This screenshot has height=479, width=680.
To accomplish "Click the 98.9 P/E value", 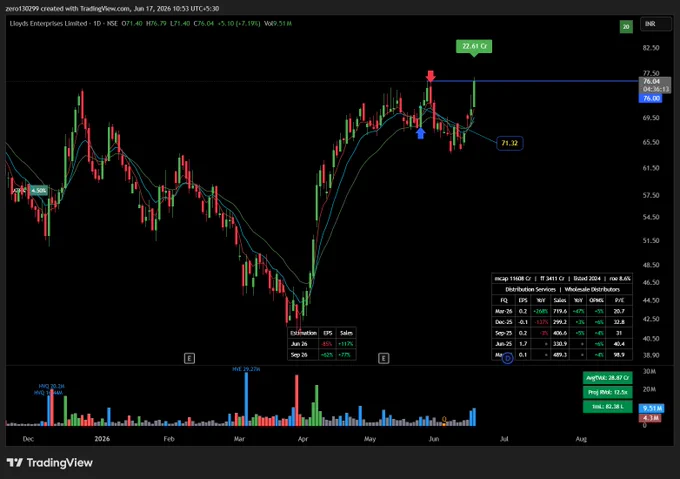I will point(619,355).
